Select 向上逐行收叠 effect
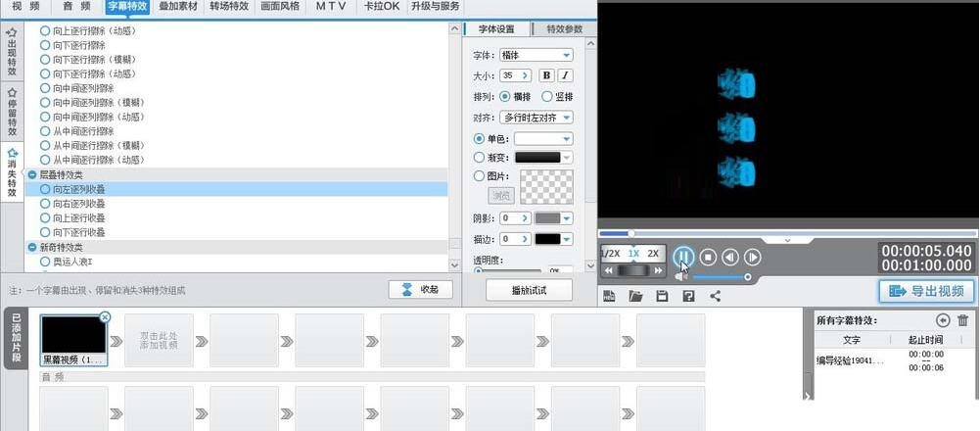The image size is (980, 431). 72,217
